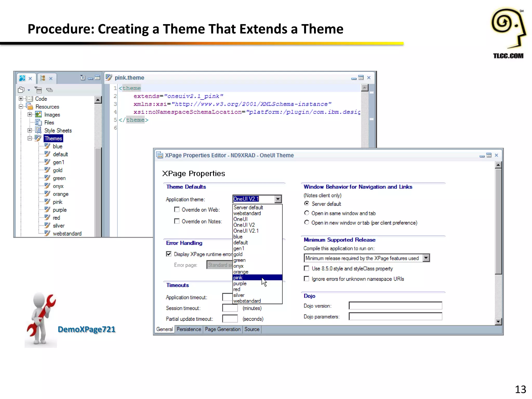
Task: Minimize the navigator panel
Action: point(90,78)
